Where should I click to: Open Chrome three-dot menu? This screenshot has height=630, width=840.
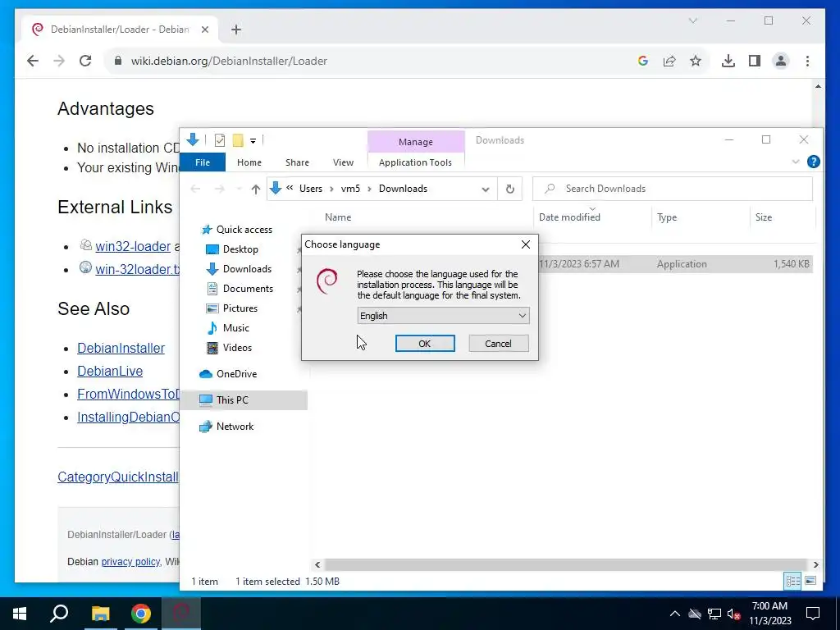807,61
